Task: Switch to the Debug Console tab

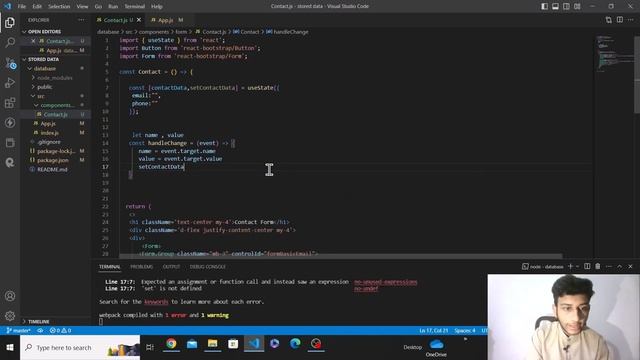Action: tap(207, 267)
